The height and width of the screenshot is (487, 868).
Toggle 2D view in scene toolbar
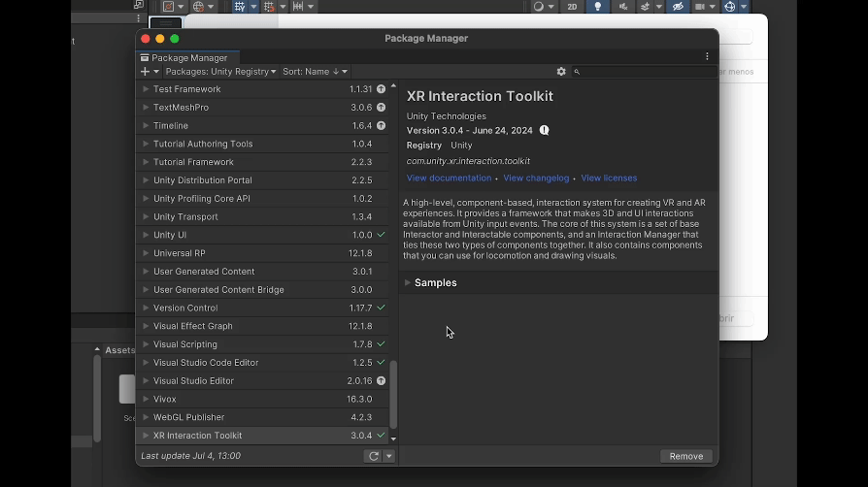coord(572,7)
